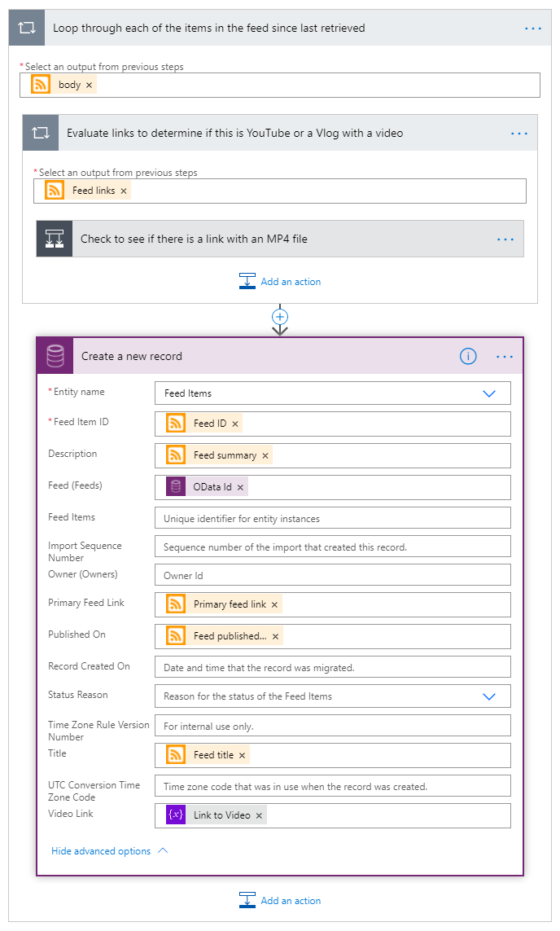The image size is (560, 931).
Task: Click 'Add an action' inside the Evaluate links loop
Action: click(x=280, y=282)
